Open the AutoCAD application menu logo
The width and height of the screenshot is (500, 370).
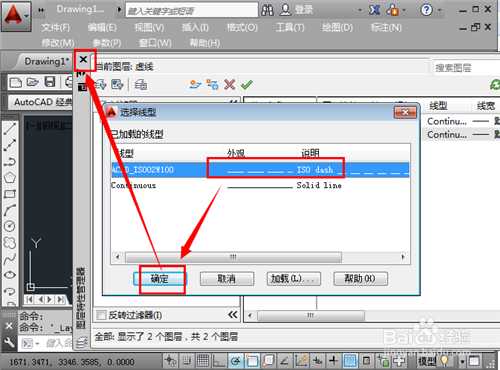click(x=16, y=16)
